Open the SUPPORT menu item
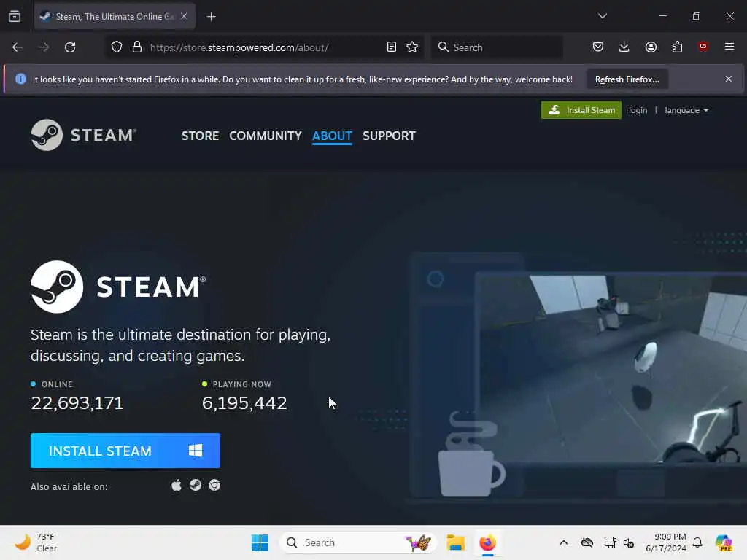747x560 pixels. (389, 136)
